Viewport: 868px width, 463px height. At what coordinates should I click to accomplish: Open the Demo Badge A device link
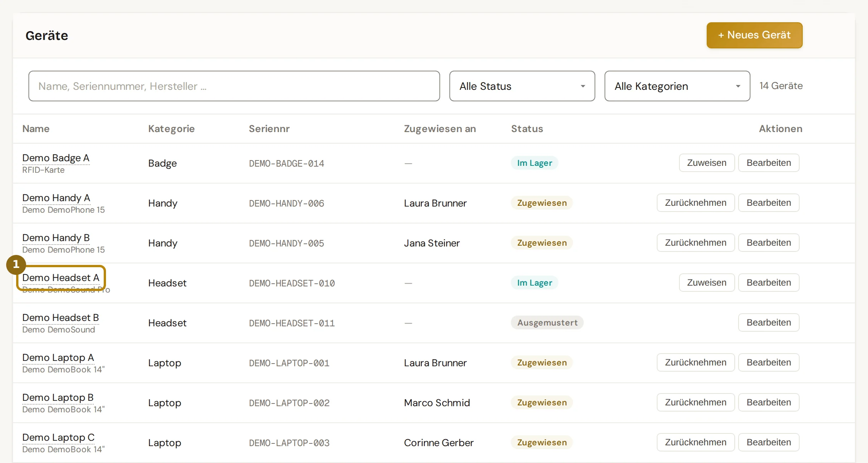[56, 158]
